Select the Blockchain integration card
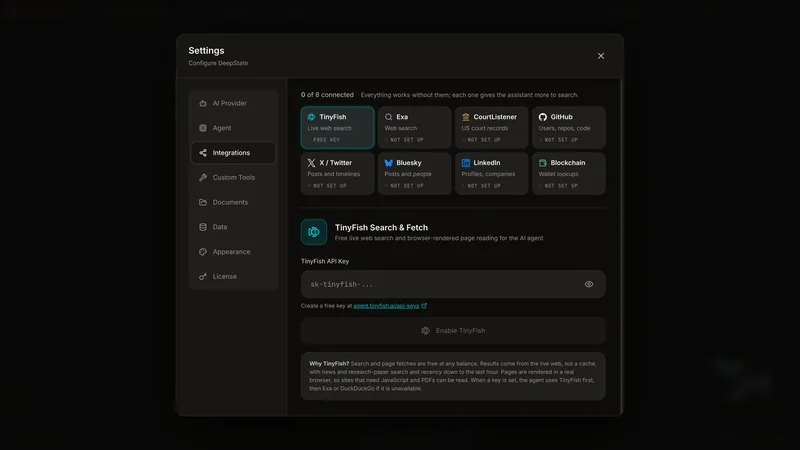Image resolution: width=800 pixels, height=450 pixels. (x=568, y=173)
